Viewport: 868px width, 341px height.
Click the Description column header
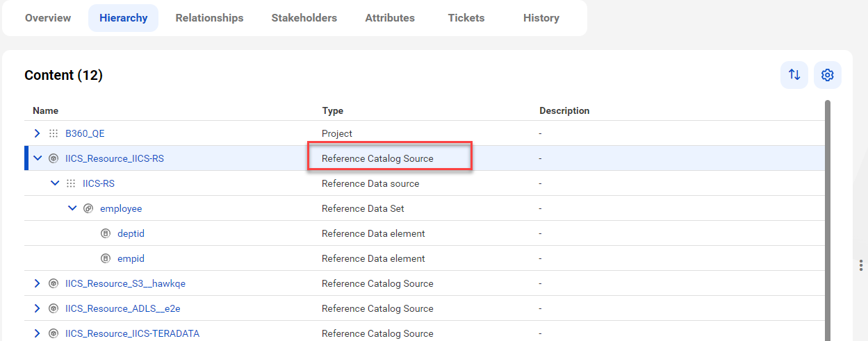564,110
